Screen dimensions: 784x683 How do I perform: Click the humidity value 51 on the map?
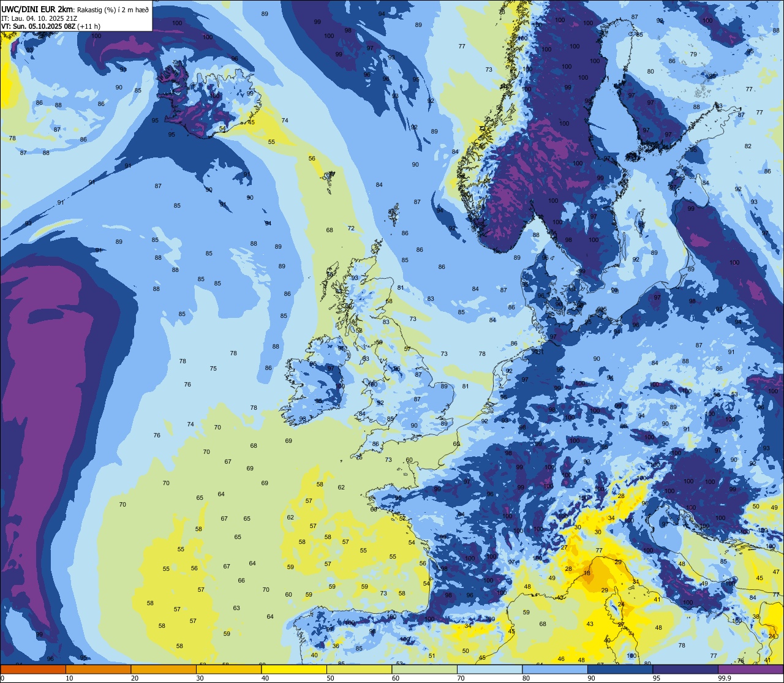click(x=432, y=655)
